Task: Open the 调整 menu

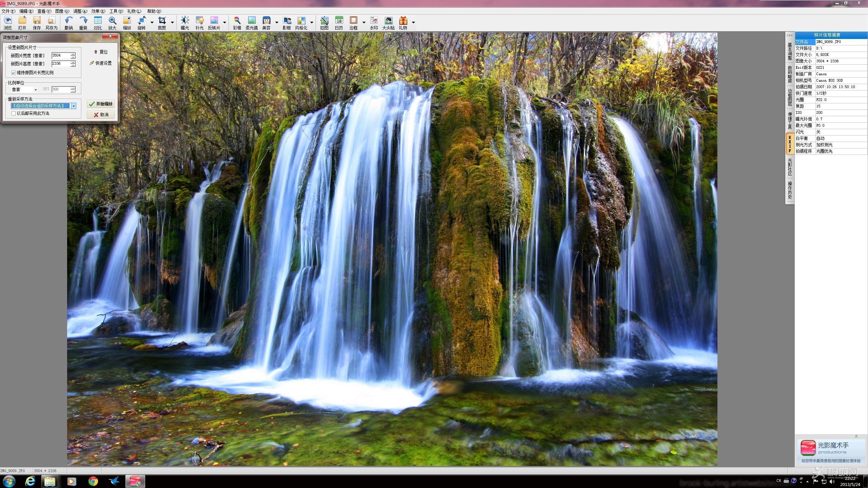Action: [80, 11]
